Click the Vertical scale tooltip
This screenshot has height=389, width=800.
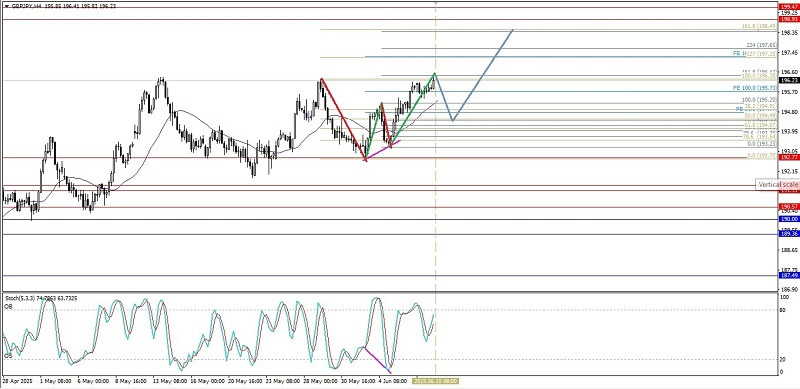pyautogui.click(x=778, y=184)
